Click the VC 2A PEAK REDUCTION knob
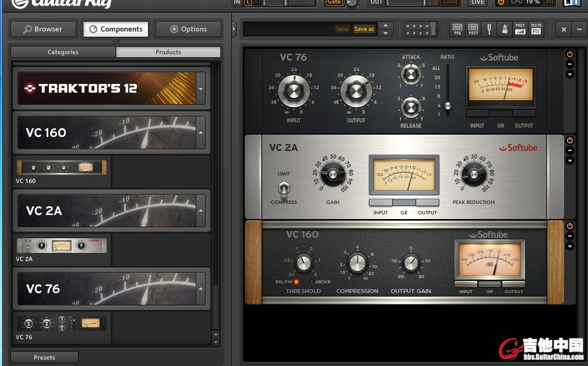 [474, 174]
